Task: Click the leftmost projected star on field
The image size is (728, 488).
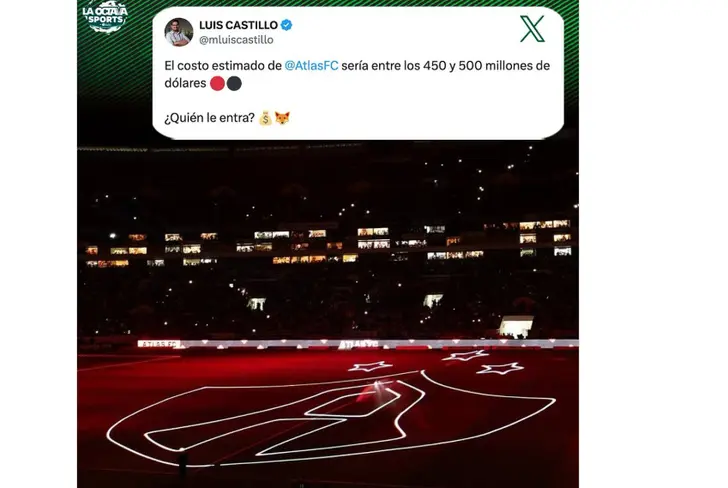Action: click(x=370, y=367)
